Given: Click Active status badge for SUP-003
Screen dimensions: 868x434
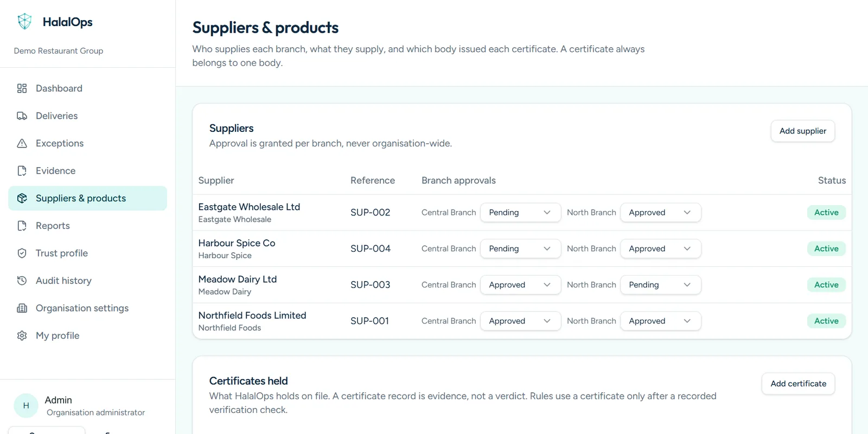Looking at the screenshot, I should 826,285.
